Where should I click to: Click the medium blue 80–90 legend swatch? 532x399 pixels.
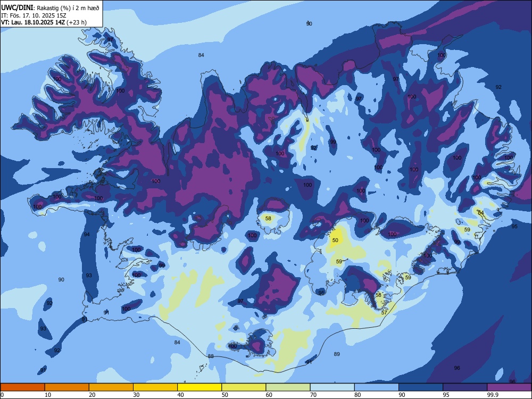click(377, 387)
